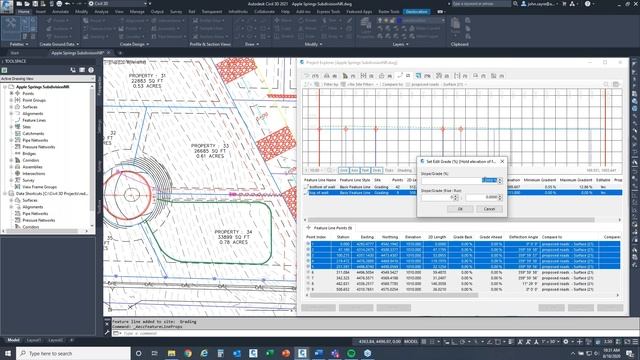Image resolution: width=640 pixels, height=360 pixels.
Task: Toggle the Axis option below profile graph
Action: pyautogui.click(x=355, y=170)
